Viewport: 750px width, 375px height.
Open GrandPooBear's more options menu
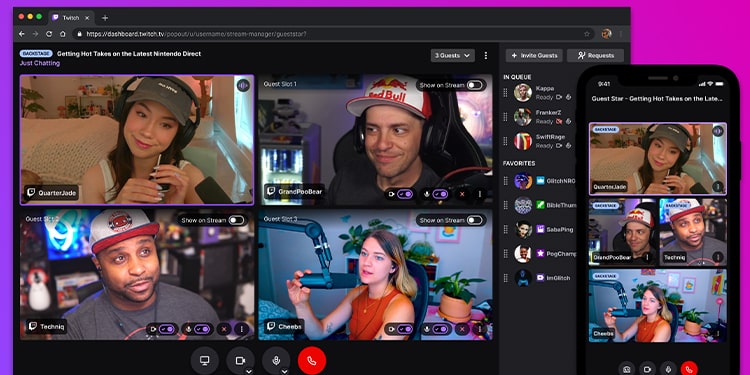click(x=480, y=194)
